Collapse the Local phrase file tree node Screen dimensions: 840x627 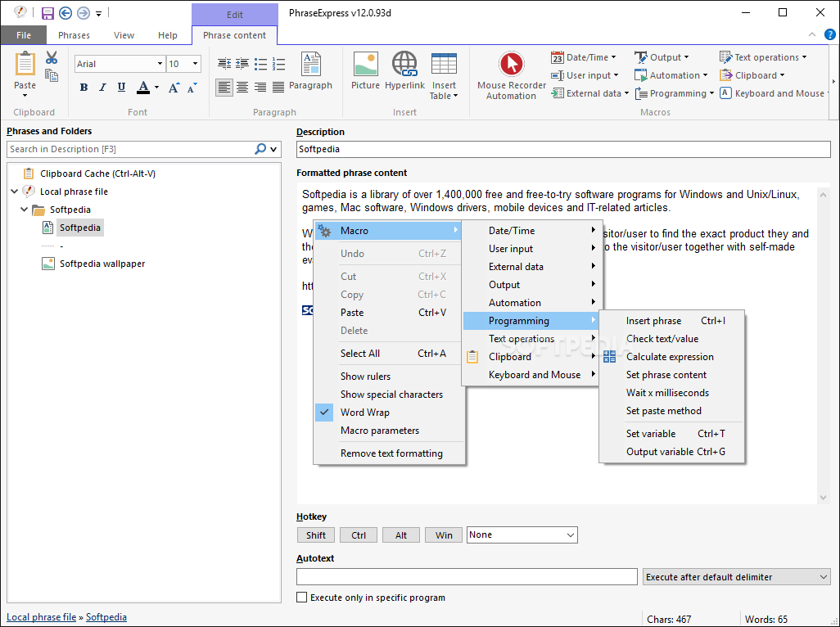point(15,192)
